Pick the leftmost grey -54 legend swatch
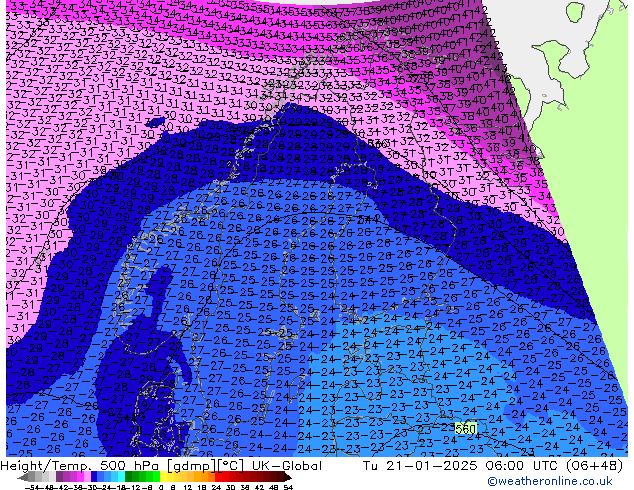 (30, 477)
